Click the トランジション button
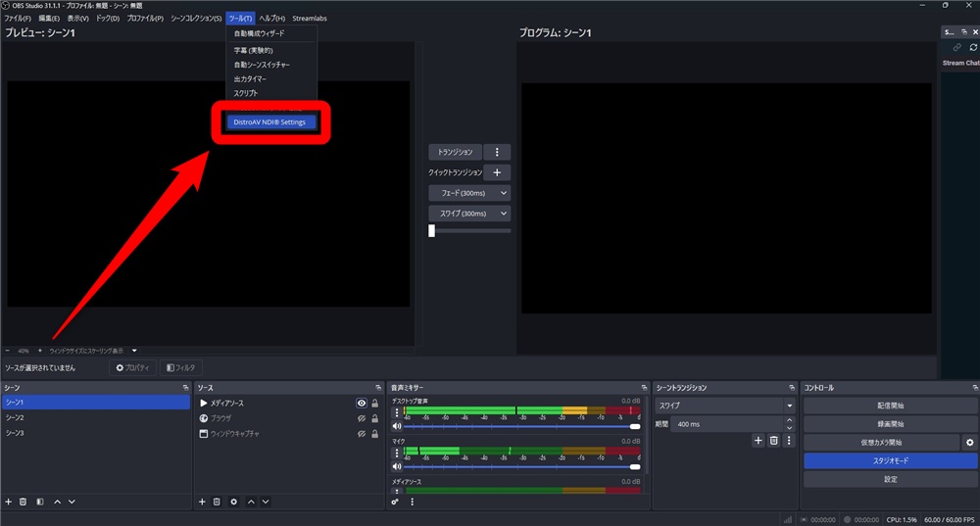This screenshot has height=526, width=980. [455, 152]
